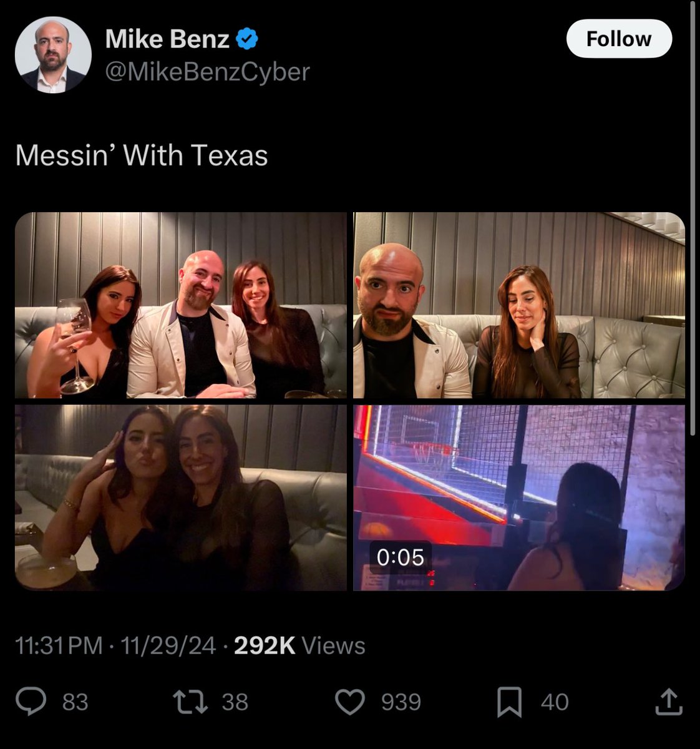Open bottom-left photo of two women
The image size is (700, 749).
[x=180, y=497]
